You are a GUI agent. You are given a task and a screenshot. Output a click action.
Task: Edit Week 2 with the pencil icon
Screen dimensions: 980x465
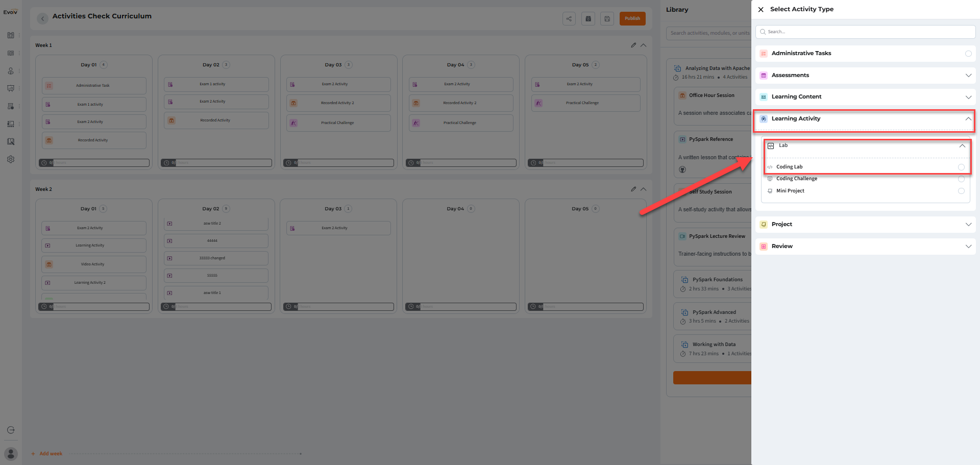coord(633,189)
